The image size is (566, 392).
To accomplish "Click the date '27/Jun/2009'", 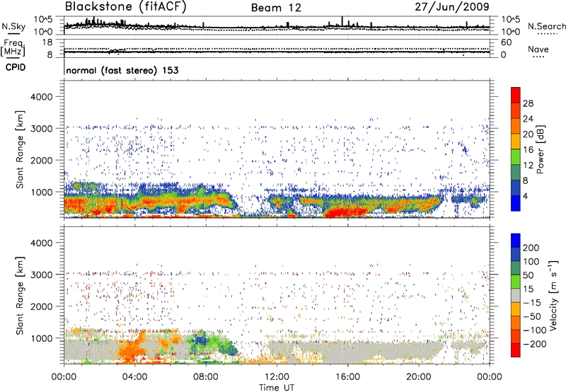I will pyautogui.click(x=452, y=7).
